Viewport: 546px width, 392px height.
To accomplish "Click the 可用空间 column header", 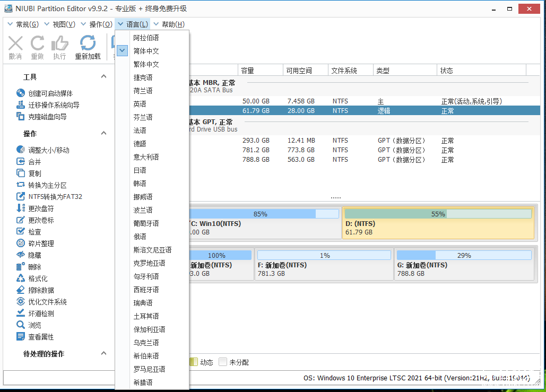I will 306,71.
